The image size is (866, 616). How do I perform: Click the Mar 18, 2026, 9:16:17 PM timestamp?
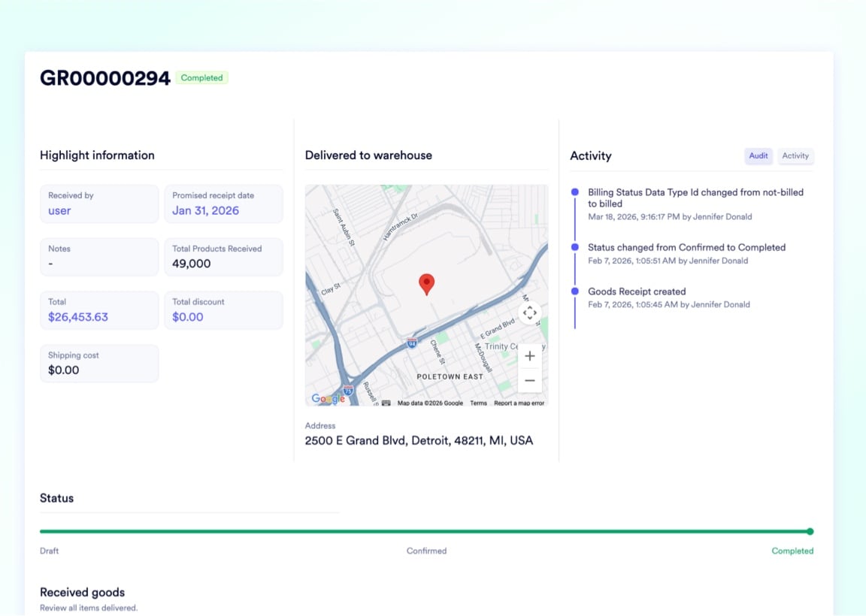tap(634, 217)
